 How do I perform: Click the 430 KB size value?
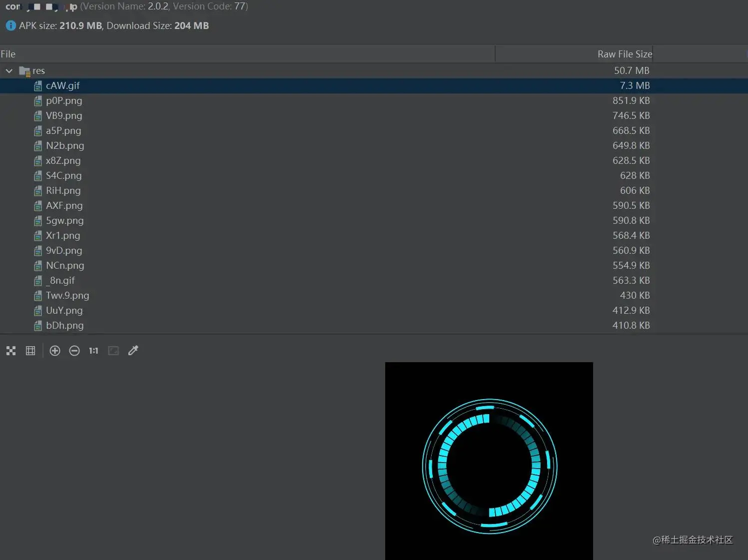click(635, 295)
